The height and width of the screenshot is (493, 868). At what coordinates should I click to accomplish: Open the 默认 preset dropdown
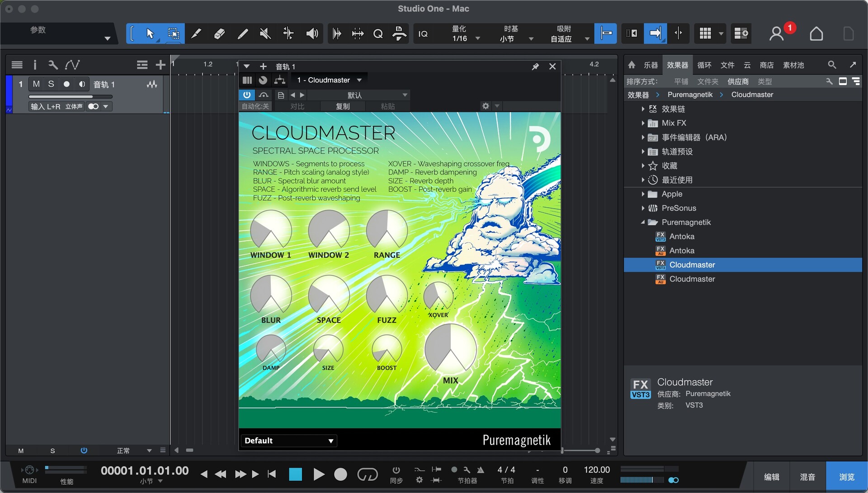tap(358, 95)
